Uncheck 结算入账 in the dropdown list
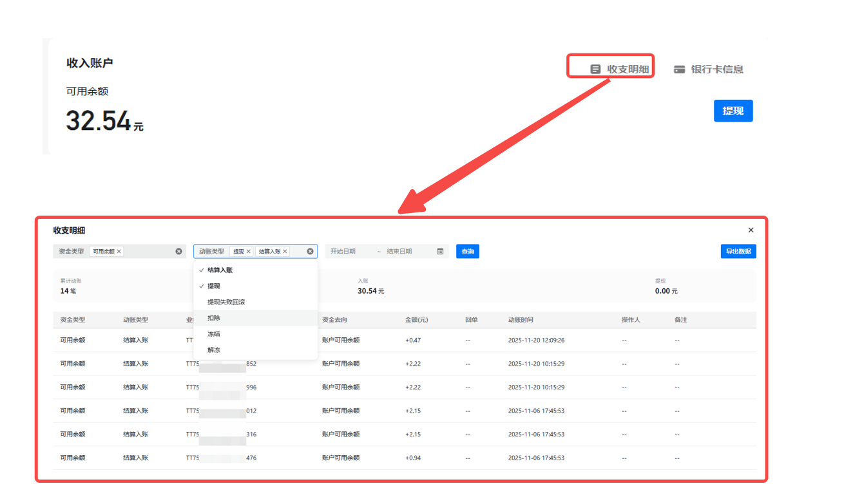 pyautogui.click(x=220, y=270)
